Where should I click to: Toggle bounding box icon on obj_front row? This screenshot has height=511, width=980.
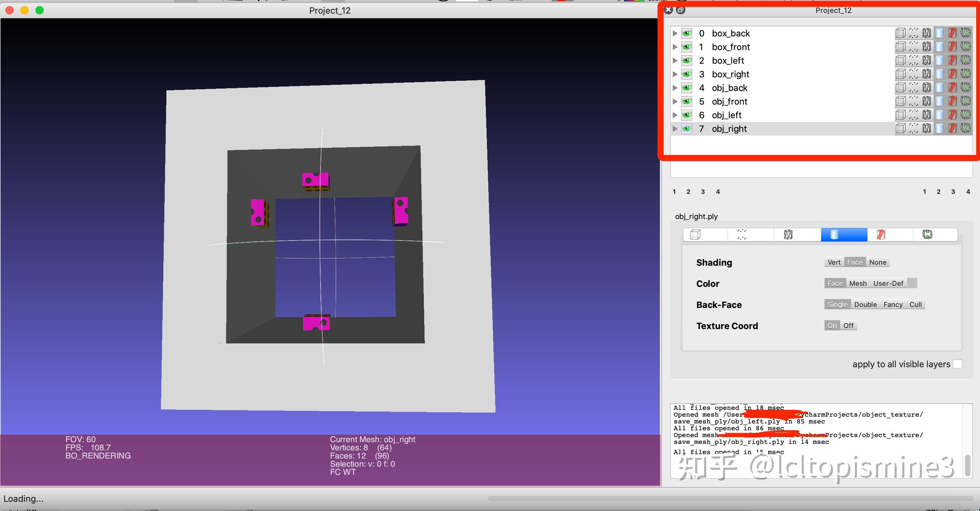900,102
